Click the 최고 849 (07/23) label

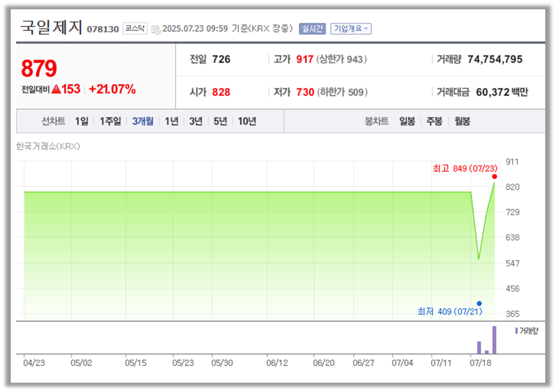tap(465, 168)
